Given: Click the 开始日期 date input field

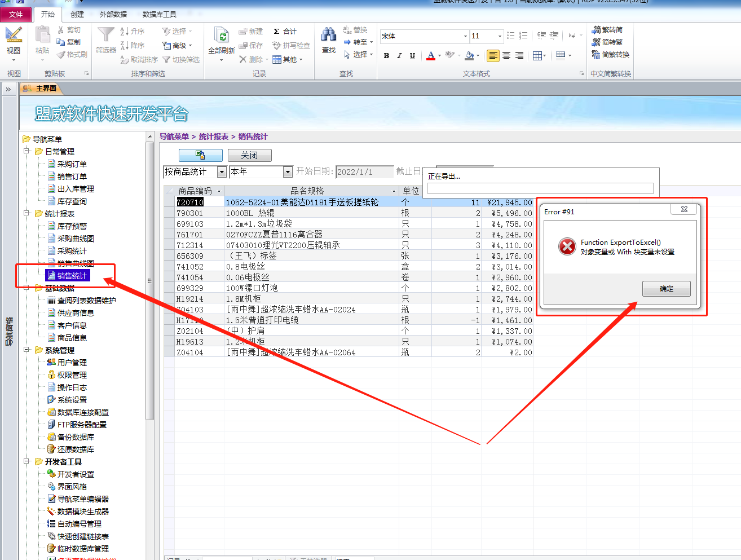Looking at the screenshot, I should [364, 172].
